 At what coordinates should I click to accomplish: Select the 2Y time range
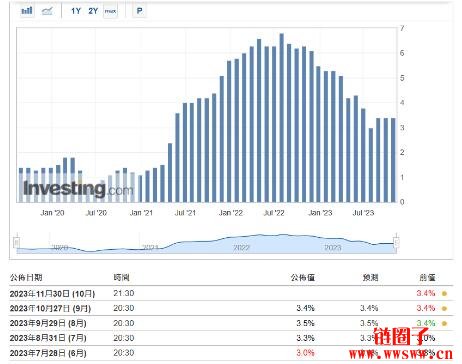pyautogui.click(x=93, y=11)
